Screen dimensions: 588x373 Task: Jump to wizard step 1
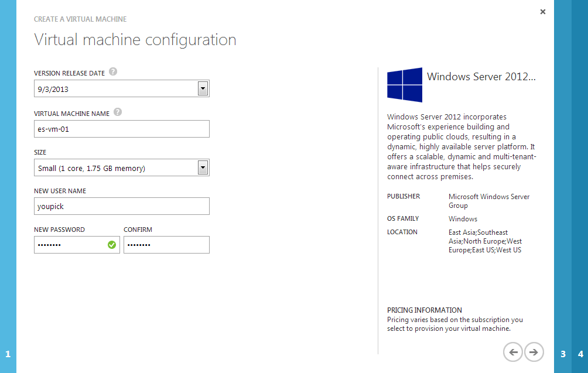tap(8, 354)
